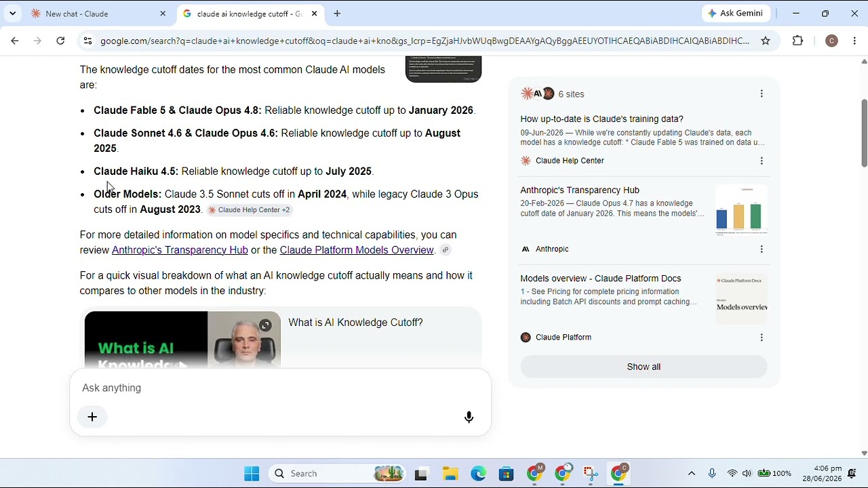Open the active Chrome C-profile taskbar icon
Viewport: 868px width, 488px height.
[x=619, y=472]
